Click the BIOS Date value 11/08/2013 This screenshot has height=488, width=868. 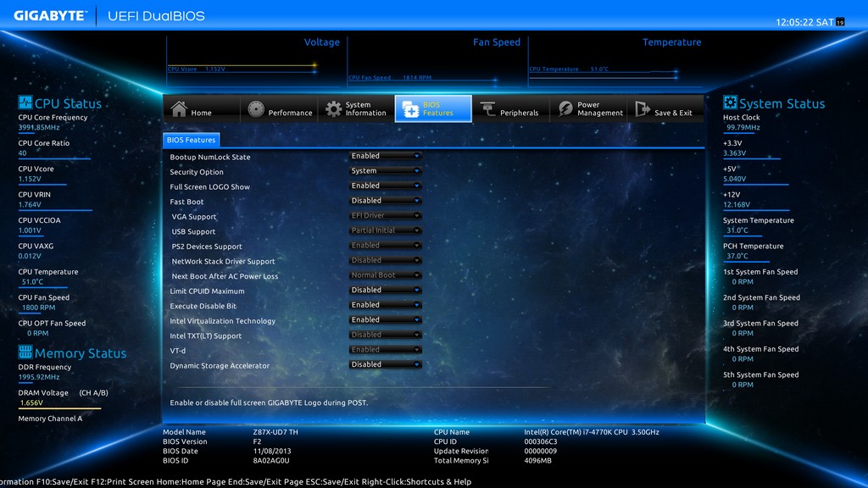(x=272, y=451)
